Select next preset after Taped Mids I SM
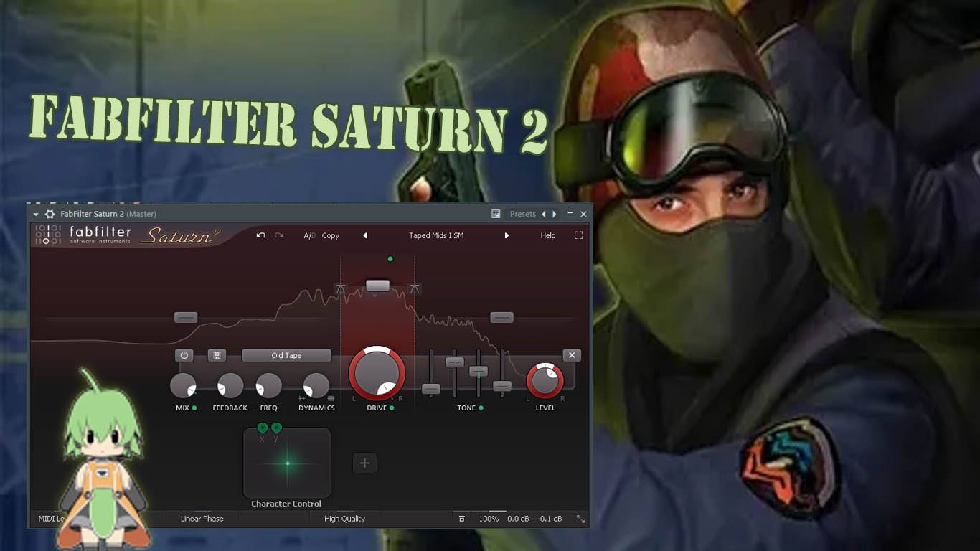This screenshot has height=551, width=980. coord(507,235)
